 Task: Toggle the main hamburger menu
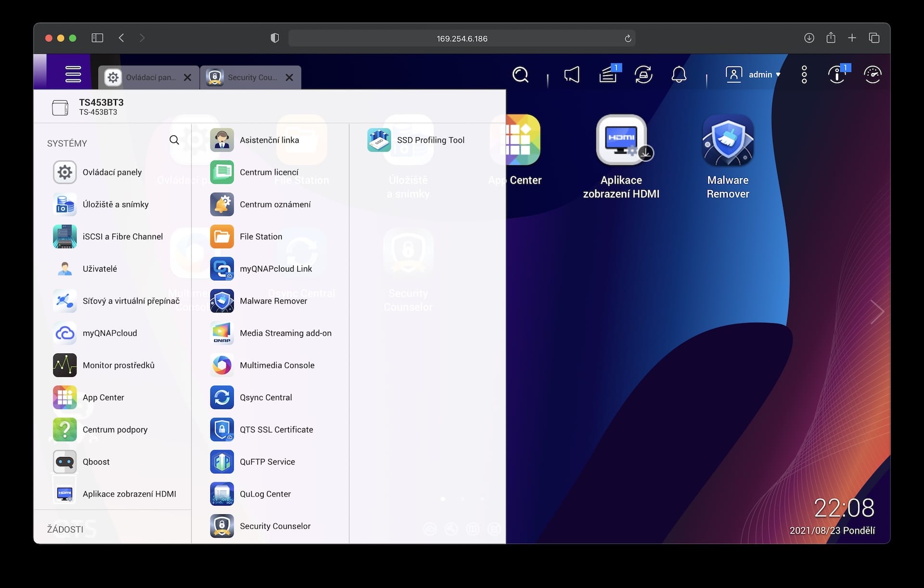(x=73, y=74)
